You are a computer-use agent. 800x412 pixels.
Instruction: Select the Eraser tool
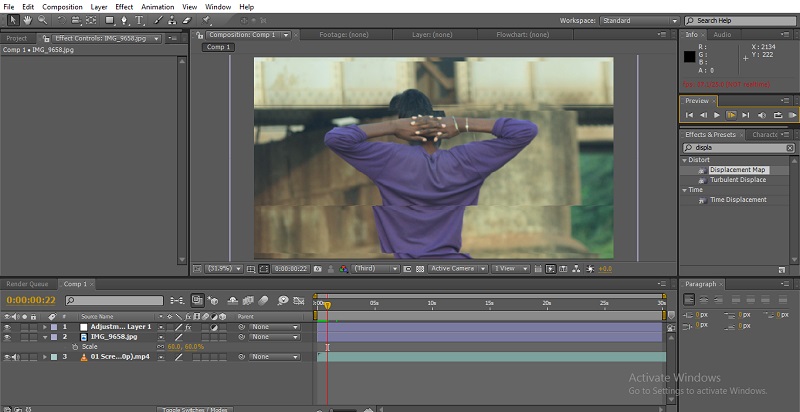186,20
